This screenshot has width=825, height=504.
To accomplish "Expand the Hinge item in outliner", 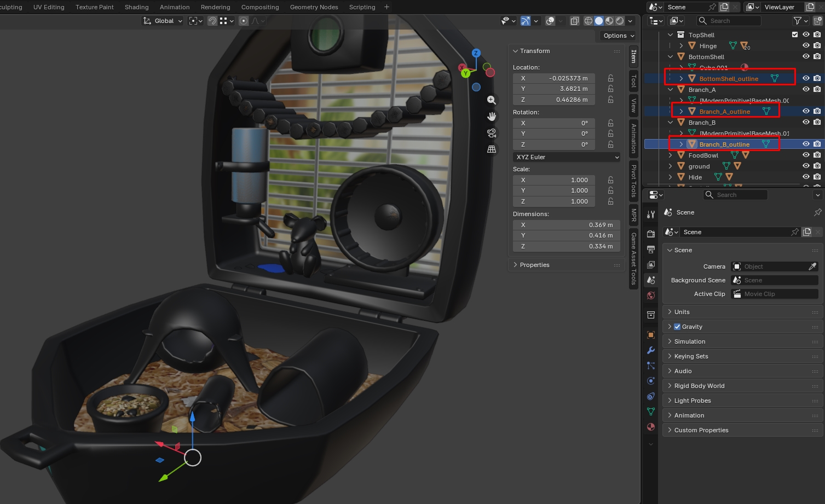I will pos(681,46).
